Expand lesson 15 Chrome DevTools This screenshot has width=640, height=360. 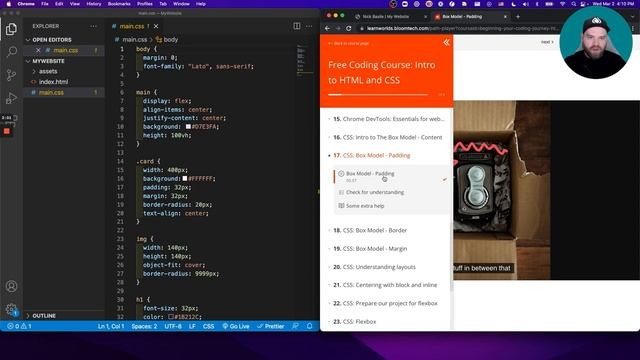click(x=389, y=119)
